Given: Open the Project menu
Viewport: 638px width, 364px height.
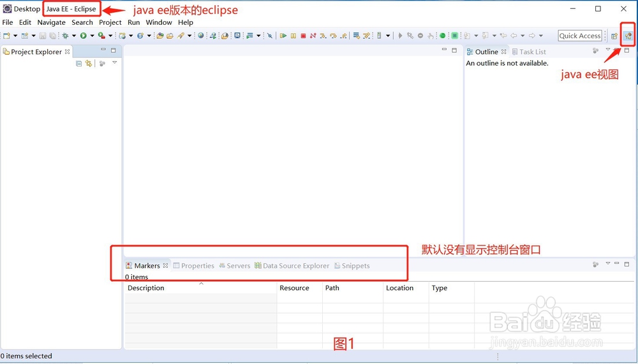Looking at the screenshot, I should 110,22.
